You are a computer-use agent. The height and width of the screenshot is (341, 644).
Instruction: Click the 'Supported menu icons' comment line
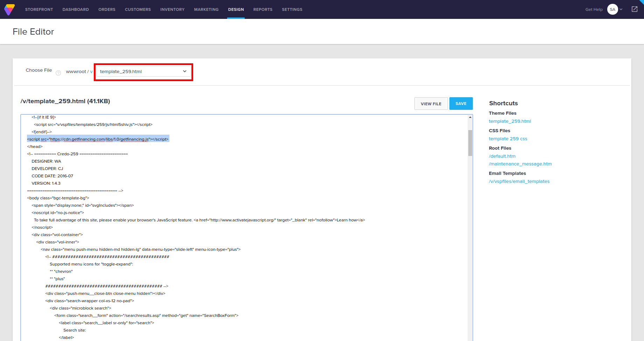coord(91,264)
